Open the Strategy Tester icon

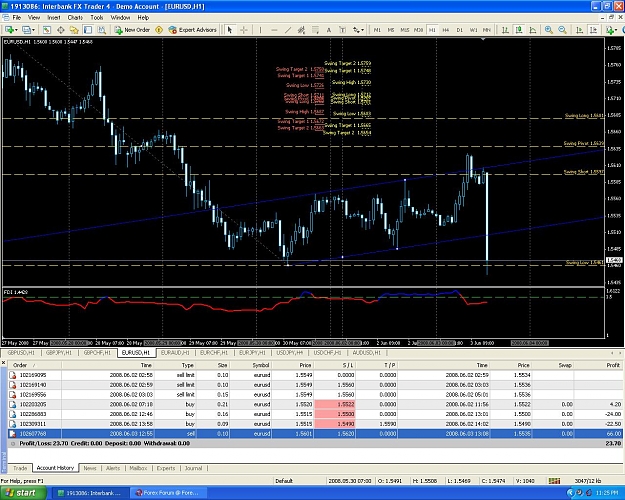tap(102, 30)
